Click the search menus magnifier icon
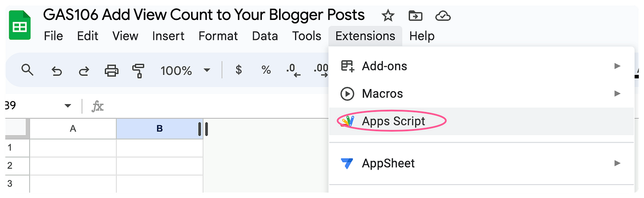The width and height of the screenshot is (644, 198). tap(27, 70)
